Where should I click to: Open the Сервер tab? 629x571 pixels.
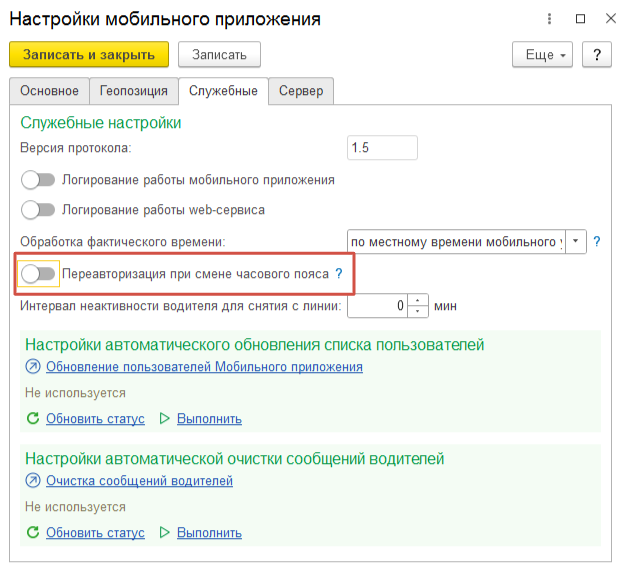tap(301, 91)
